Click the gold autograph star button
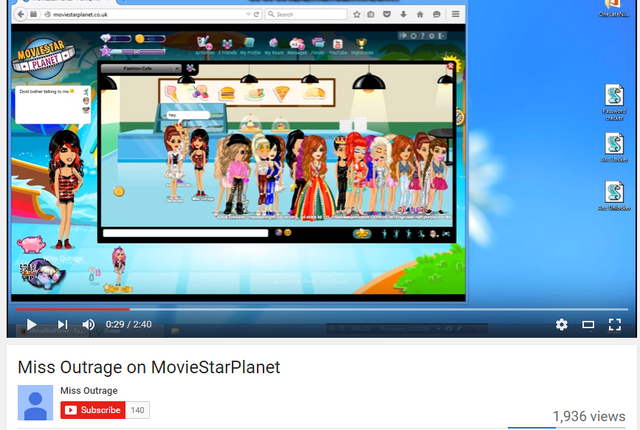 [x=362, y=234]
